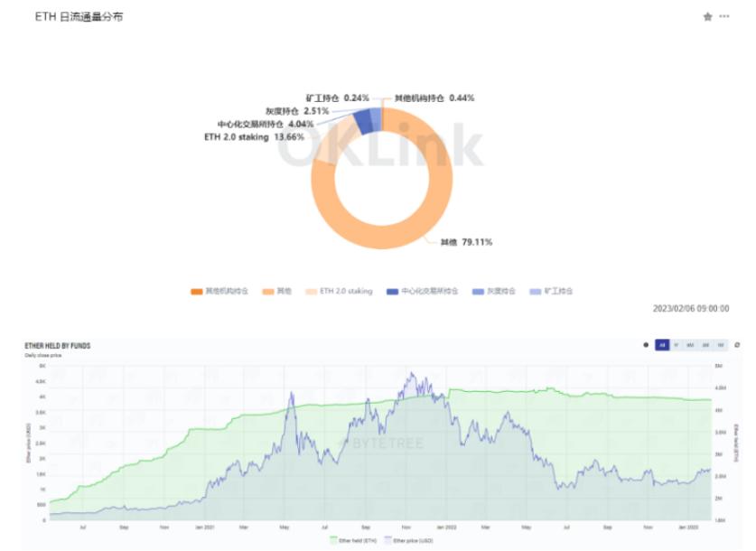Screen dimensions: 756x551
Task: Select the 6M time range button
Action: click(691, 345)
